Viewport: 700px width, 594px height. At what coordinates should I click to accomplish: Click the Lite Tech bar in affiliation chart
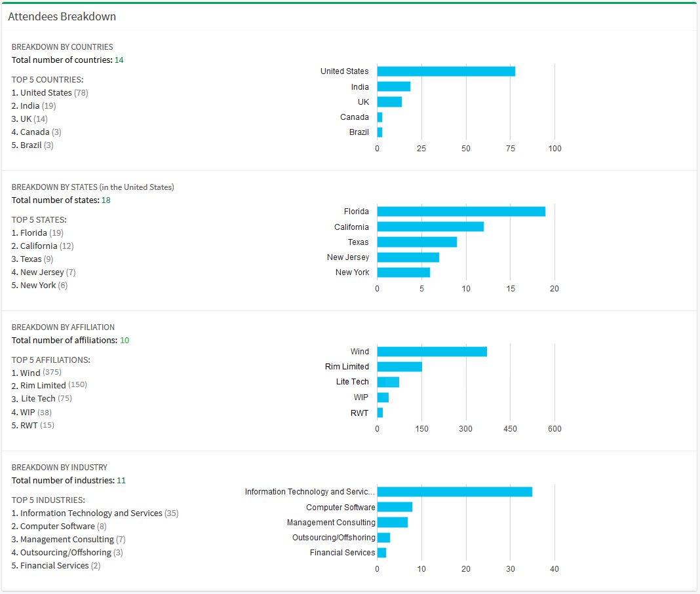click(388, 382)
